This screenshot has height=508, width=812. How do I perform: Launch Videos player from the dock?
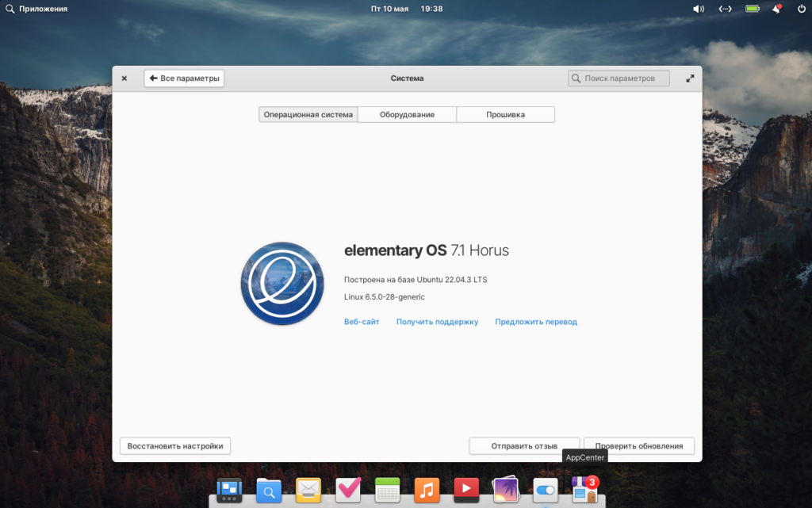pyautogui.click(x=466, y=490)
